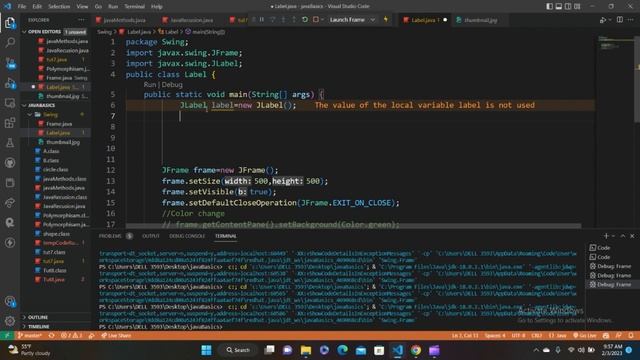Open File Explorer from the taskbar
640x360 pixels.
pyautogui.click(x=306, y=350)
